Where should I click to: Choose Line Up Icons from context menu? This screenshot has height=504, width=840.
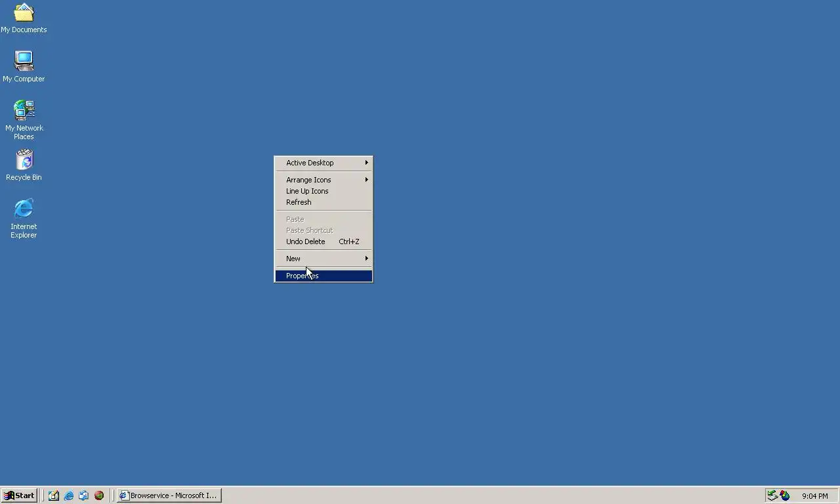[324, 191]
